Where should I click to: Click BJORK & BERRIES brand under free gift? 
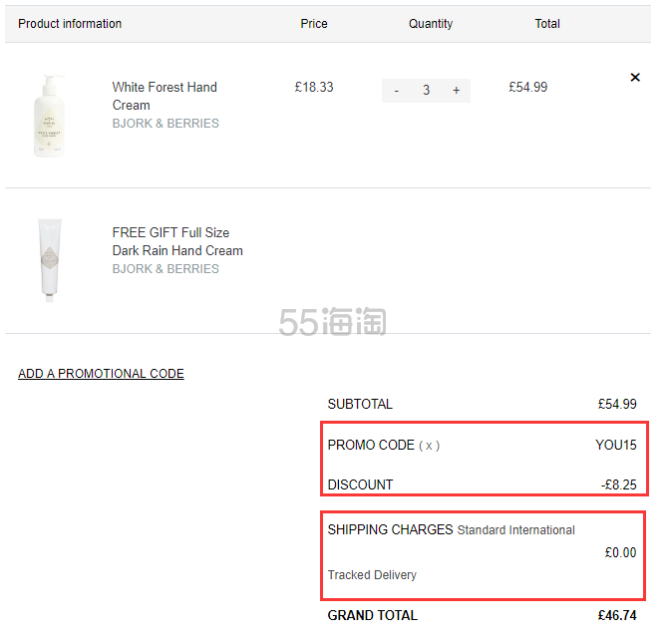point(166,269)
